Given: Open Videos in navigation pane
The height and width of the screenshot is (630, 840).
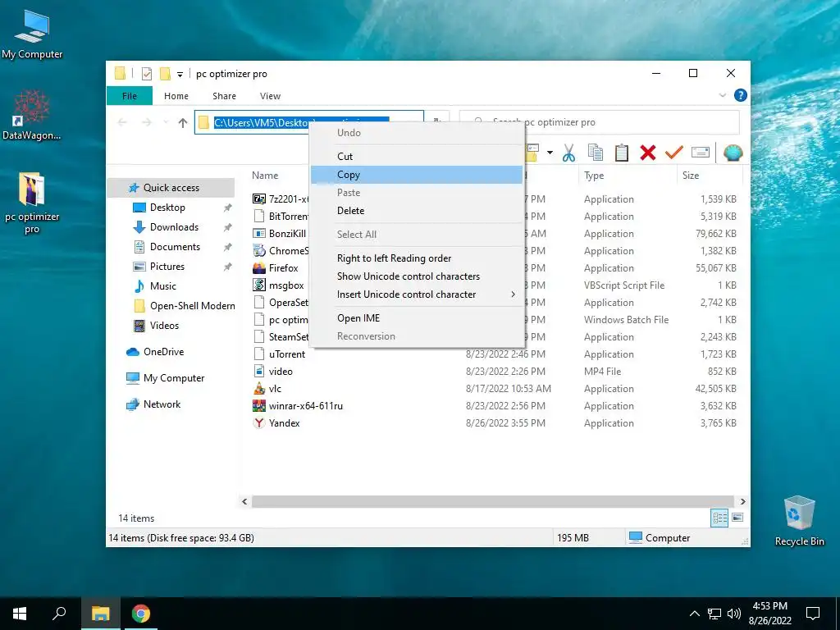Looking at the screenshot, I should click(164, 326).
